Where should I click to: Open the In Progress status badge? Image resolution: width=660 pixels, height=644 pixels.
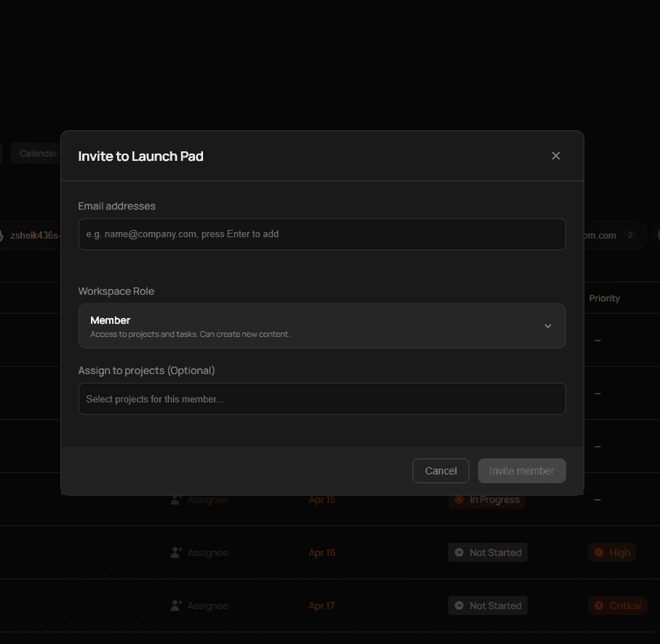487,500
